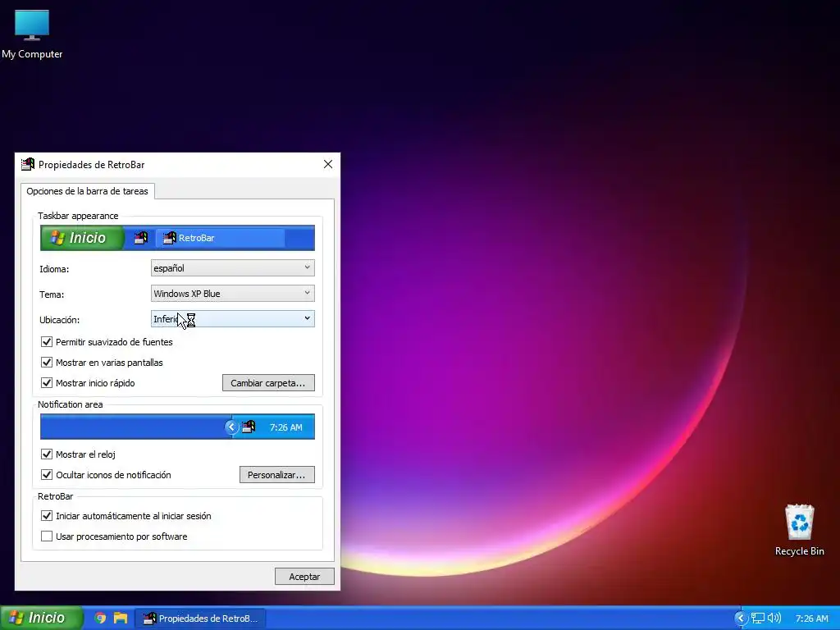Click the volume speaker tray icon
This screenshot has width=840, height=630.
(774, 619)
